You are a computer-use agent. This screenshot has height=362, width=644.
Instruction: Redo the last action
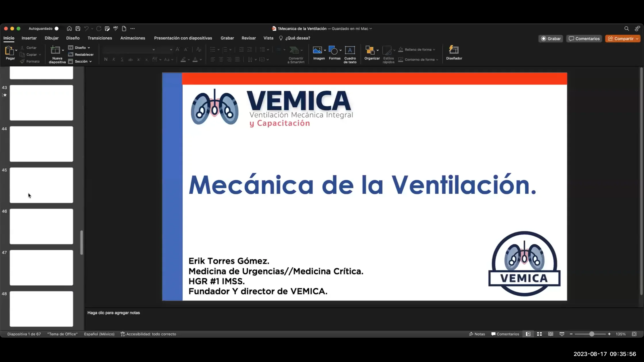point(99,28)
